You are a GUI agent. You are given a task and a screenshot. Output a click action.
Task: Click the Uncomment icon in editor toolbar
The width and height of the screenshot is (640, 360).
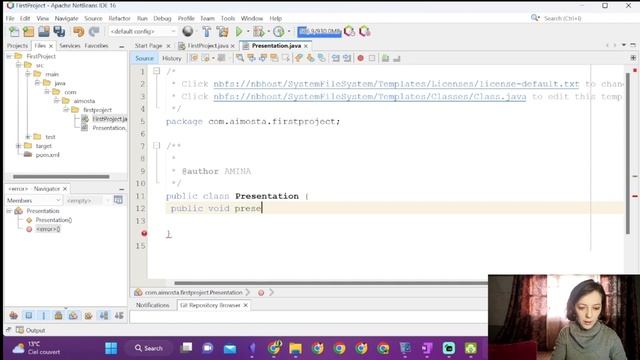click(397, 58)
